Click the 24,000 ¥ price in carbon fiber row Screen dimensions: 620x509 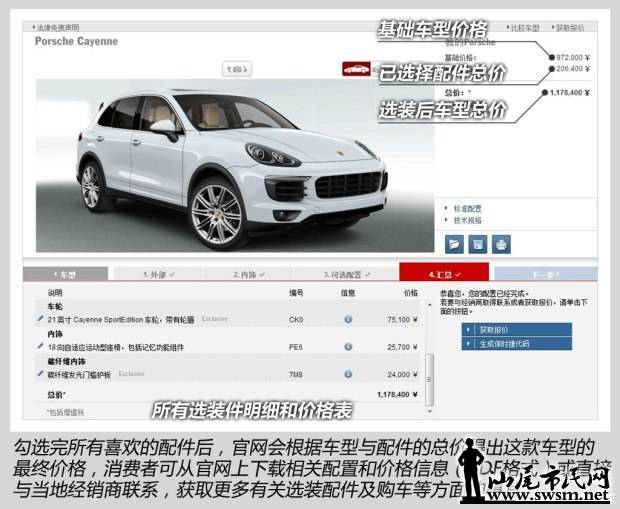point(402,375)
